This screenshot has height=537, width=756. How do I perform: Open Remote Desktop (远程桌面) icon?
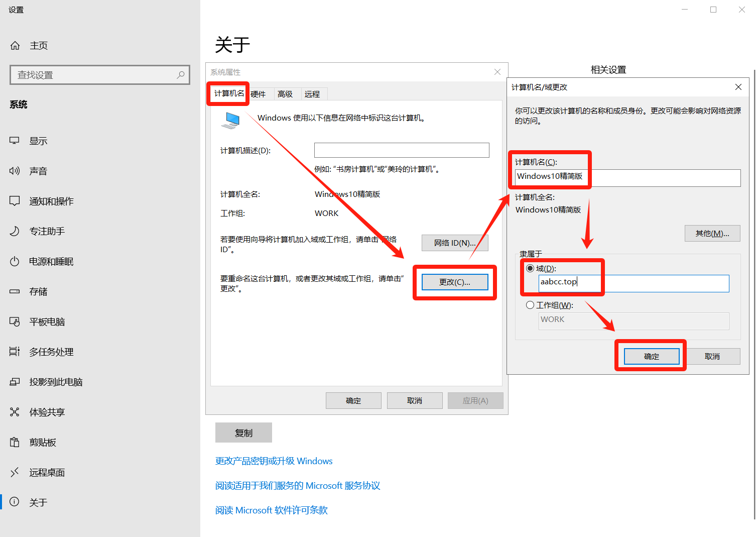15,472
